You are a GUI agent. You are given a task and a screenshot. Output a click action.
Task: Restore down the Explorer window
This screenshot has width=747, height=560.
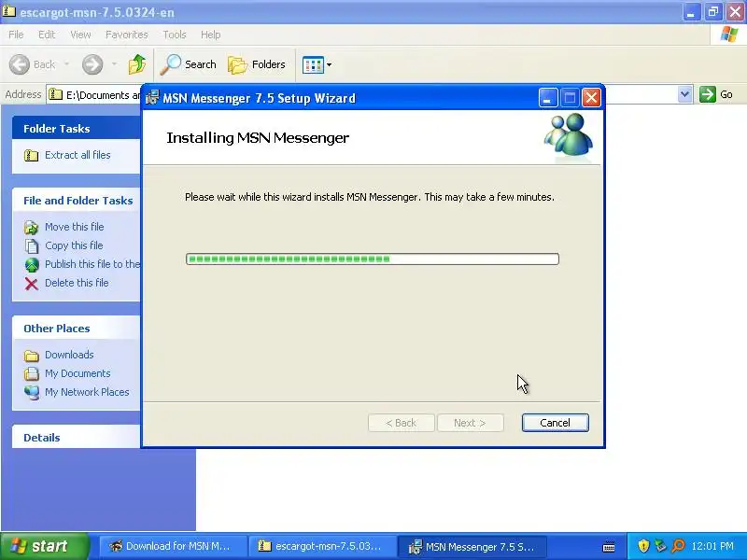(x=713, y=11)
